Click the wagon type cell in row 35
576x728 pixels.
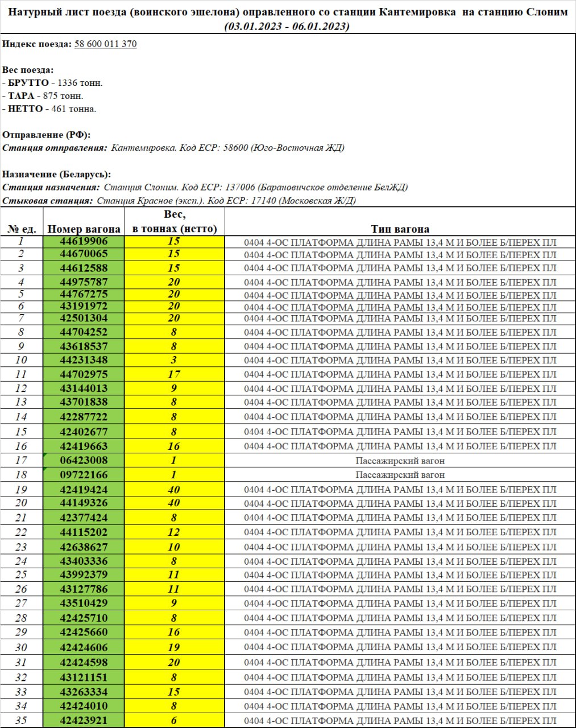(x=400, y=721)
